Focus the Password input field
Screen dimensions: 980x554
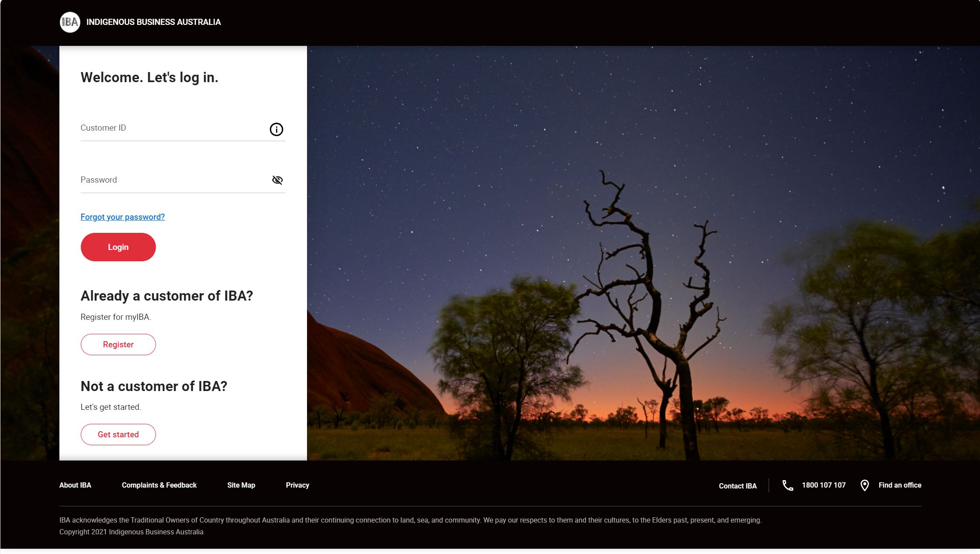point(173,180)
